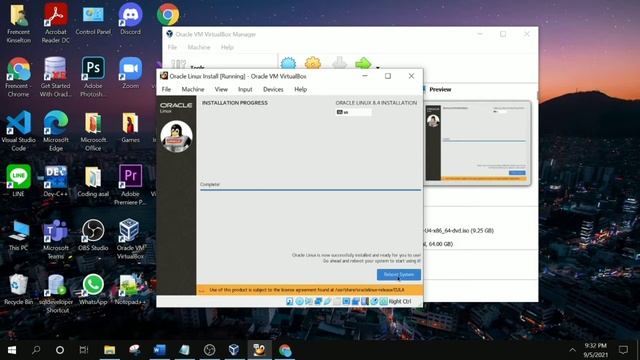Open the Devices menu in the VM window

pos(273,89)
